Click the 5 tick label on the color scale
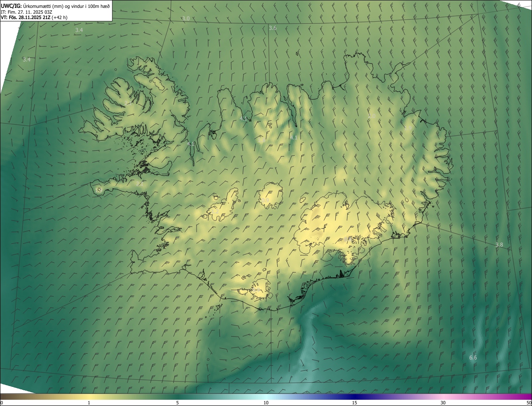The width and height of the screenshot is (532, 406). 177,403
